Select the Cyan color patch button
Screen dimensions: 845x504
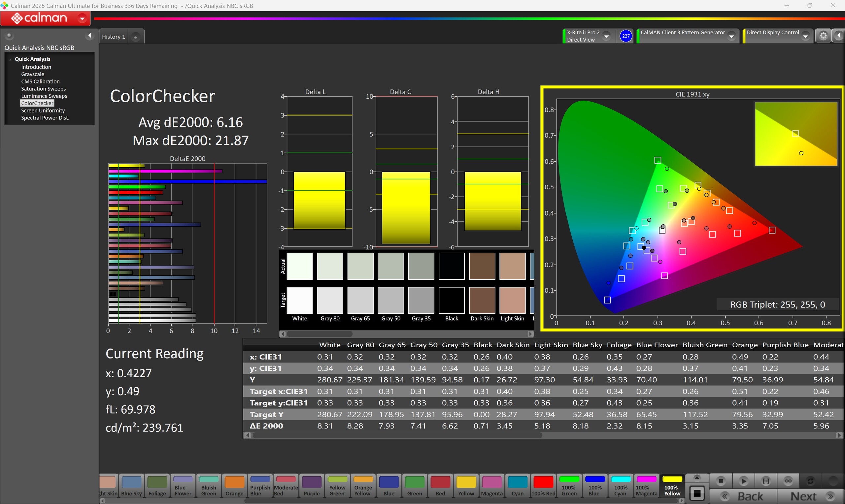518,486
